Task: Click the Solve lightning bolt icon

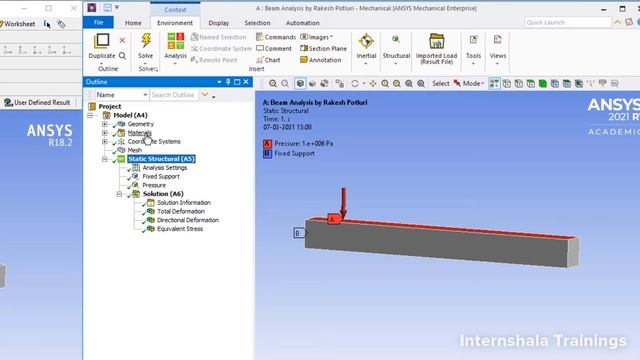Action: [x=146, y=40]
